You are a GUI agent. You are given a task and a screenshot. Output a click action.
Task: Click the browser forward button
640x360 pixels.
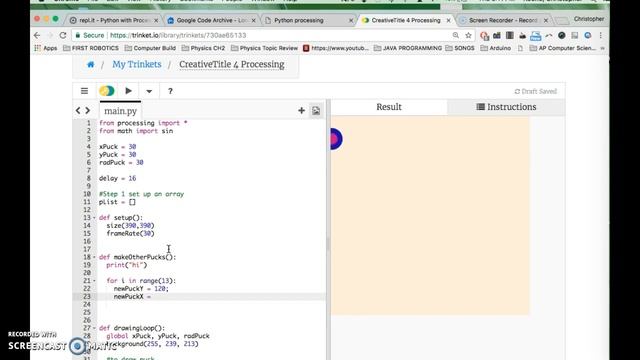click(x=50, y=36)
